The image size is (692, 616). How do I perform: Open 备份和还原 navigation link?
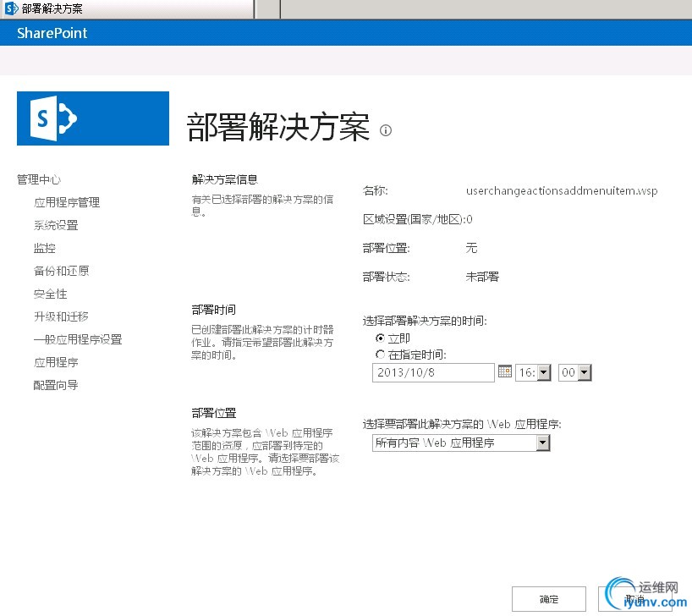[x=62, y=271]
